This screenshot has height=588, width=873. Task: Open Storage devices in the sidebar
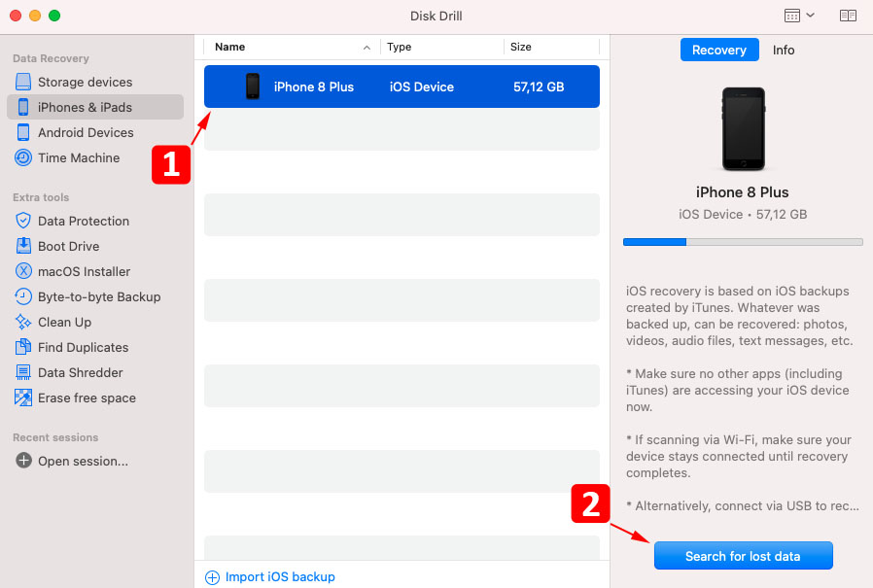(95, 82)
